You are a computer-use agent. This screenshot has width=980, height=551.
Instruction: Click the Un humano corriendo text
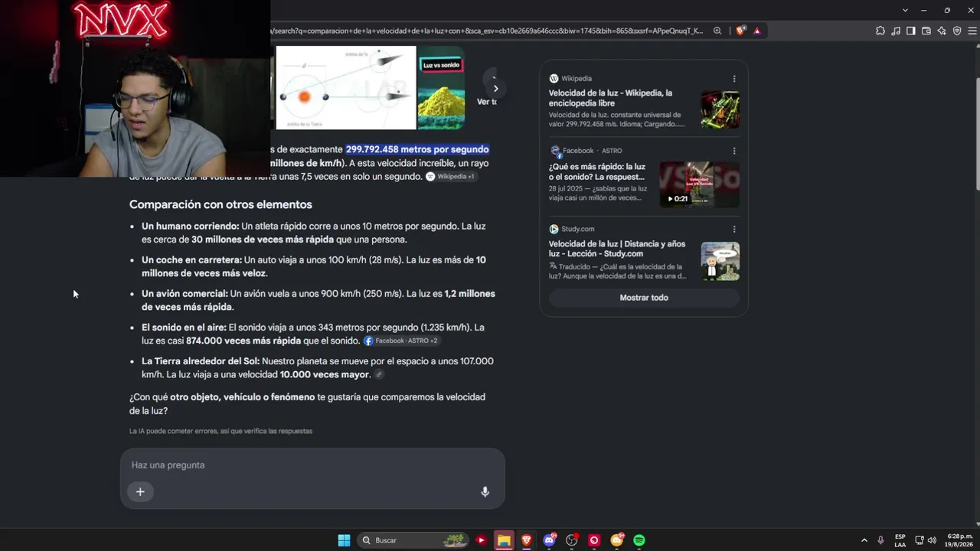point(191,227)
